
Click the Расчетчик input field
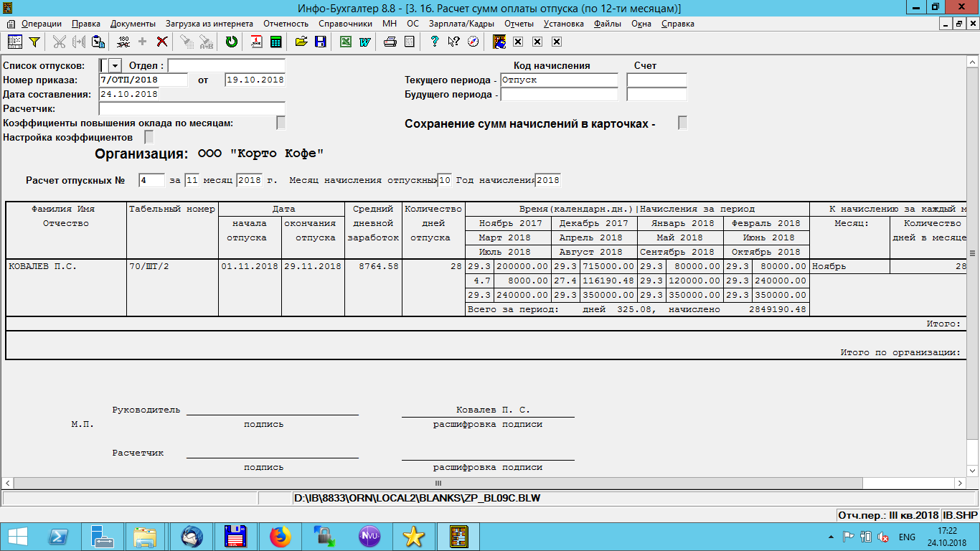[x=192, y=108]
